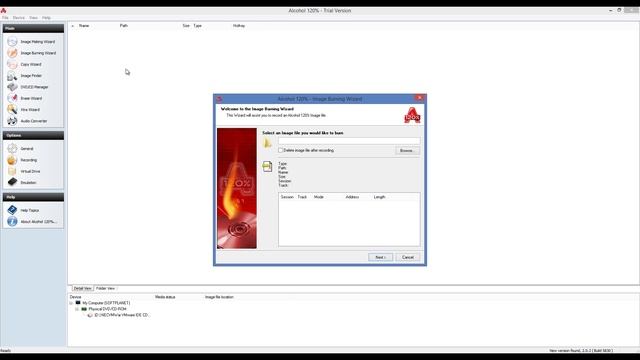Close the Image Burning Wizard dialog
Image resolution: width=640 pixels, height=360 pixels.
[419, 98]
